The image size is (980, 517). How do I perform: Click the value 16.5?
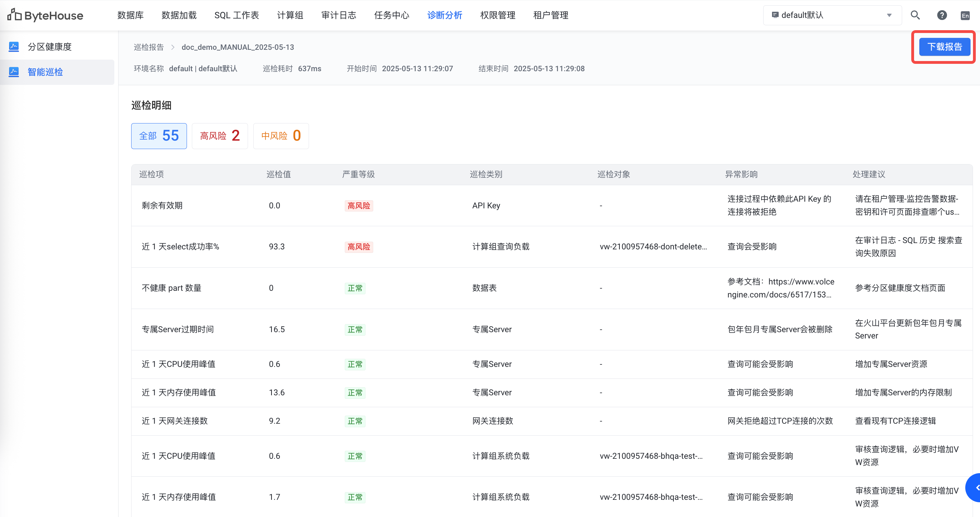tap(277, 329)
